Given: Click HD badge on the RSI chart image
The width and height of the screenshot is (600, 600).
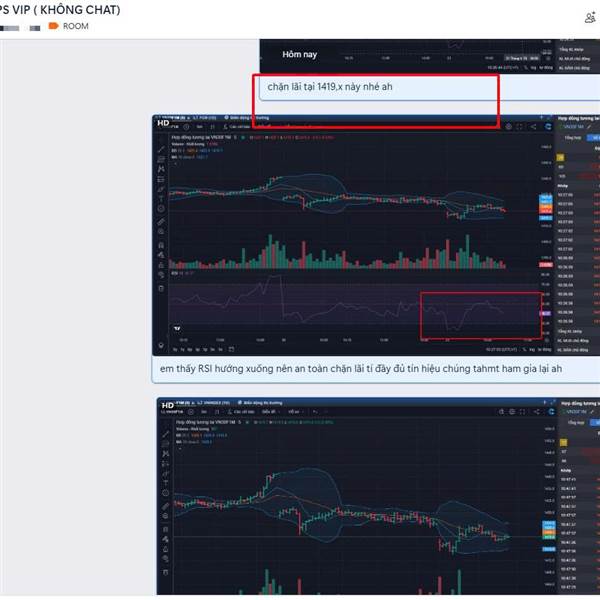Looking at the screenshot, I should tap(163, 123).
